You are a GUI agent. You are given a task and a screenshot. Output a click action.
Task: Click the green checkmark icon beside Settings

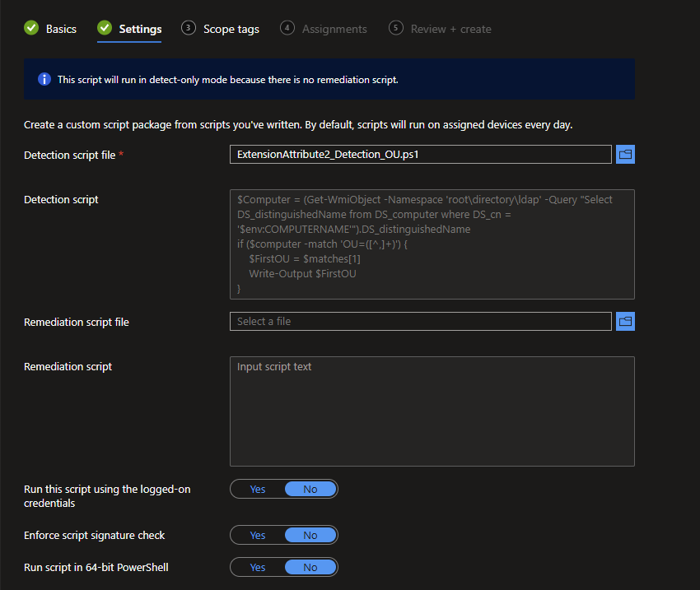[105, 29]
